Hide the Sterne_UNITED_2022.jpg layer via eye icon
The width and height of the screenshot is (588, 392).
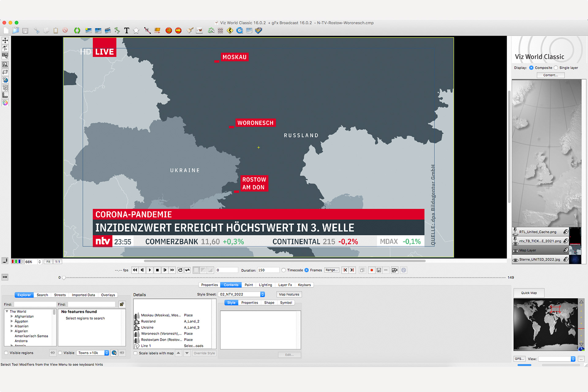coord(515,260)
